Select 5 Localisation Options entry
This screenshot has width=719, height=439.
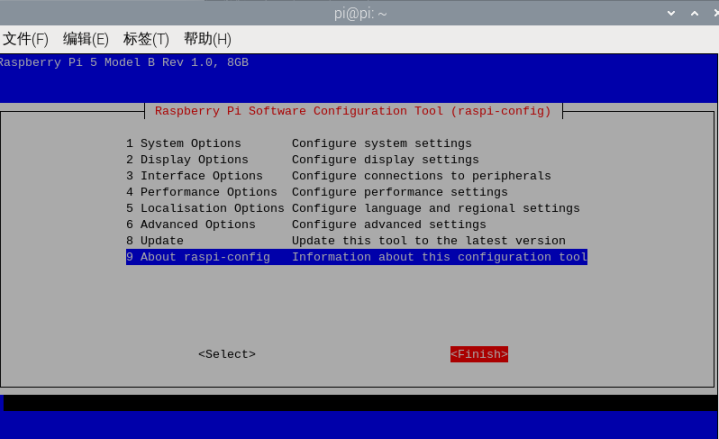point(356,208)
